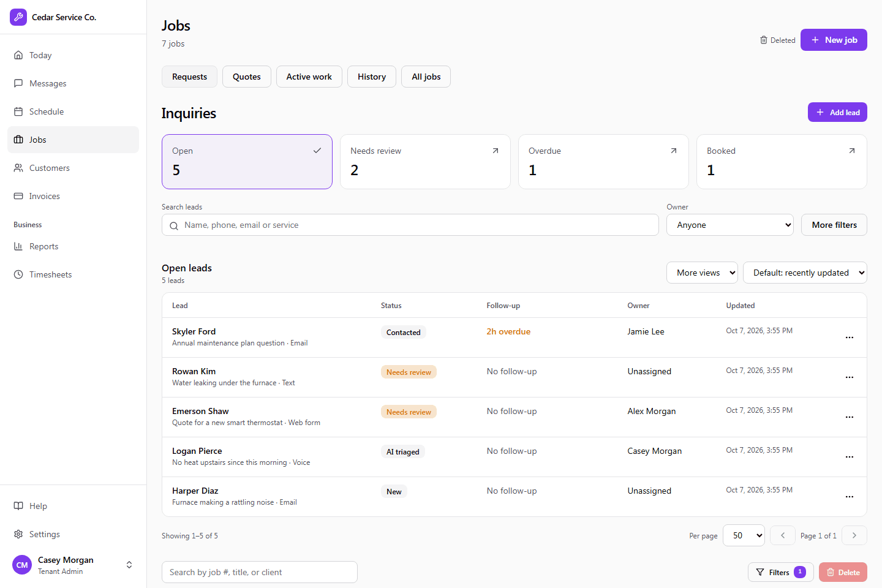882x588 pixels.
Task: Open Schedule in the sidebar
Action: click(x=73, y=111)
